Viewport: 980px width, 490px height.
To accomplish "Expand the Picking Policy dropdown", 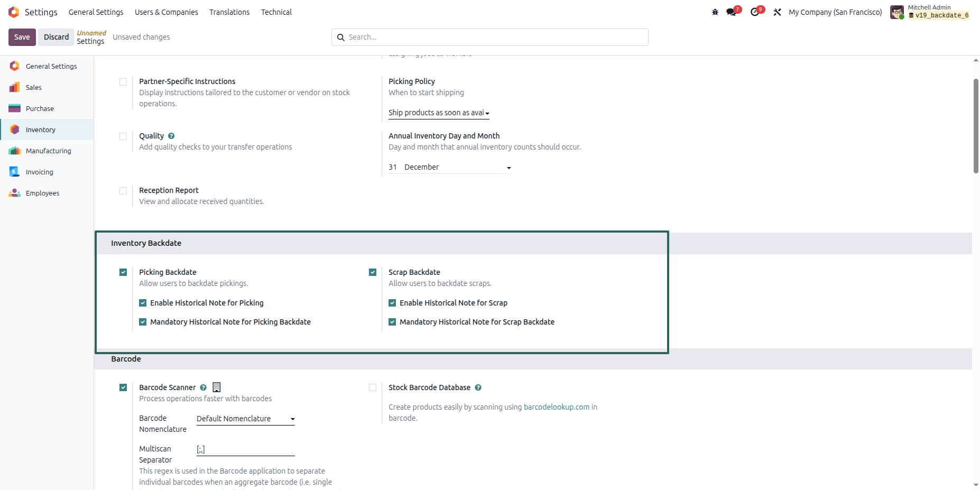I will point(439,113).
